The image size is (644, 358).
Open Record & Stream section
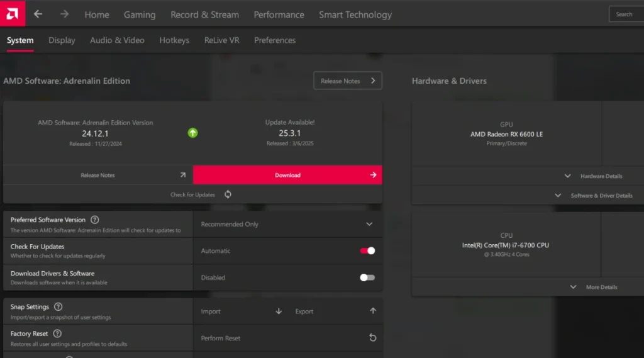click(x=204, y=15)
